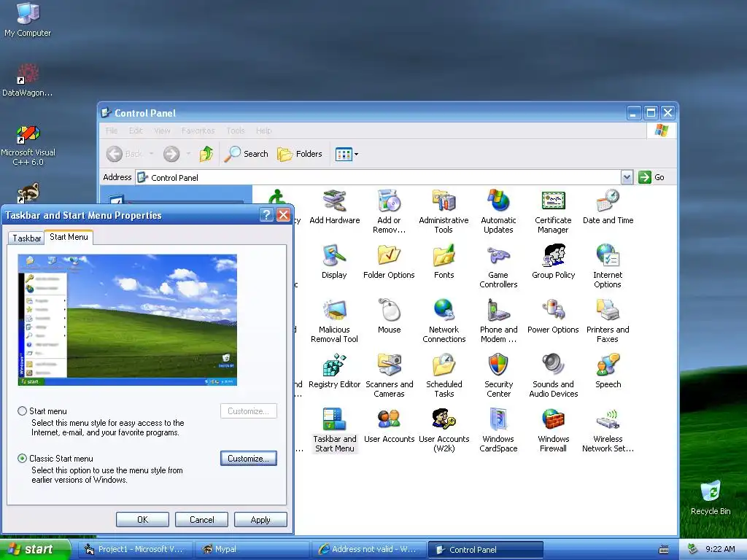The height and width of the screenshot is (560, 747).
Task: Click the Address field text
Action: pyautogui.click(x=174, y=178)
